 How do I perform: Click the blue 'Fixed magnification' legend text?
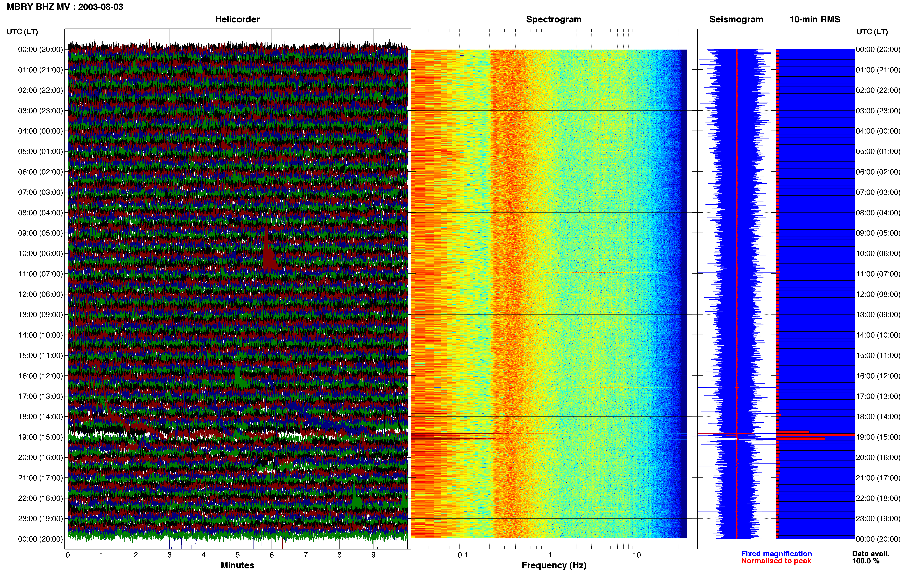point(776,554)
